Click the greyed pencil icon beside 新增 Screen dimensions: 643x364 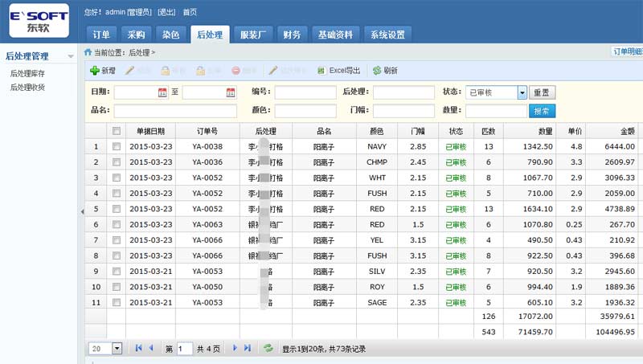click(129, 71)
